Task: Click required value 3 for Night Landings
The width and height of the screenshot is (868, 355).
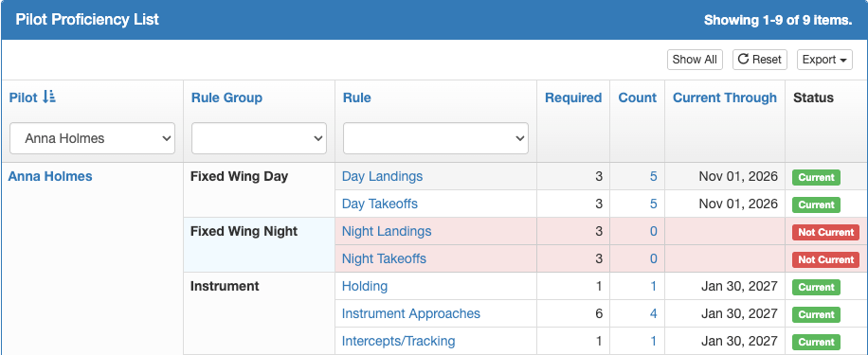Action: [599, 231]
